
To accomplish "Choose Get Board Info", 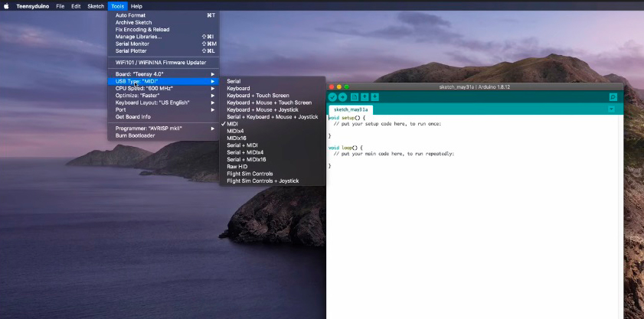I will [x=163, y=117].
